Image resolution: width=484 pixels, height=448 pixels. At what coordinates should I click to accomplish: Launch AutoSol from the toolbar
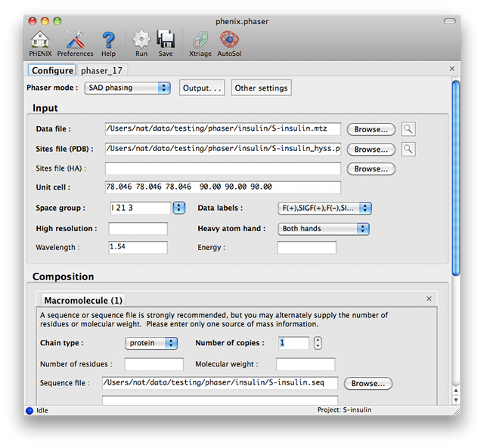[229, 40]
